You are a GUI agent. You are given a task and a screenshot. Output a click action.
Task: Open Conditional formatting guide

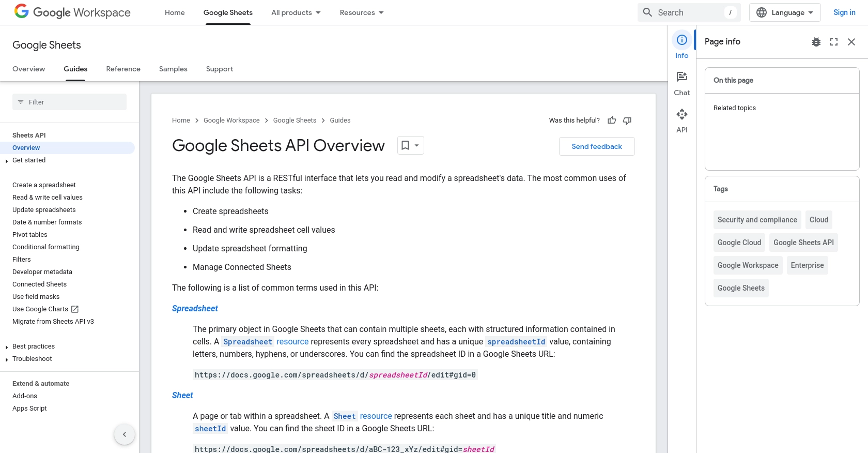pyautogui.click(x=46, y=247)
